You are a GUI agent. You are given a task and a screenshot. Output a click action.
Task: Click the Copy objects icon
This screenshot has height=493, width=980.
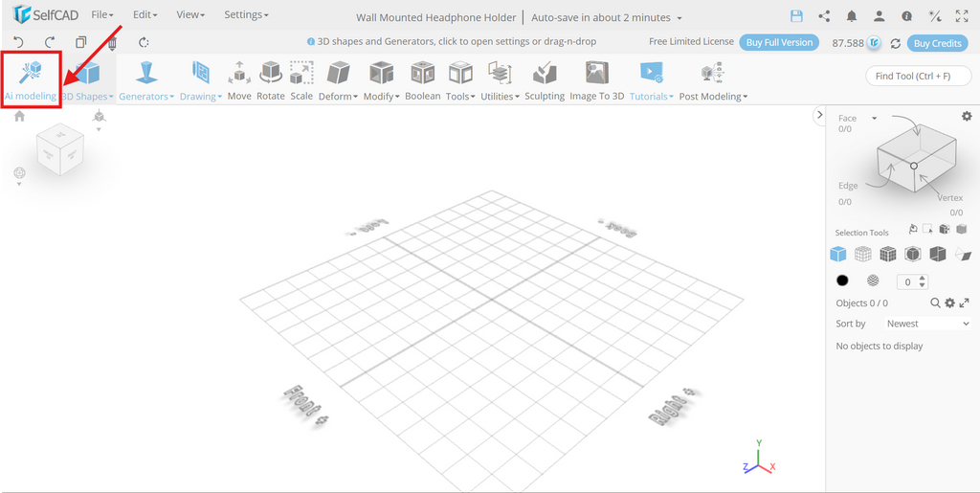pyautogui.click(x=81, y=42)
